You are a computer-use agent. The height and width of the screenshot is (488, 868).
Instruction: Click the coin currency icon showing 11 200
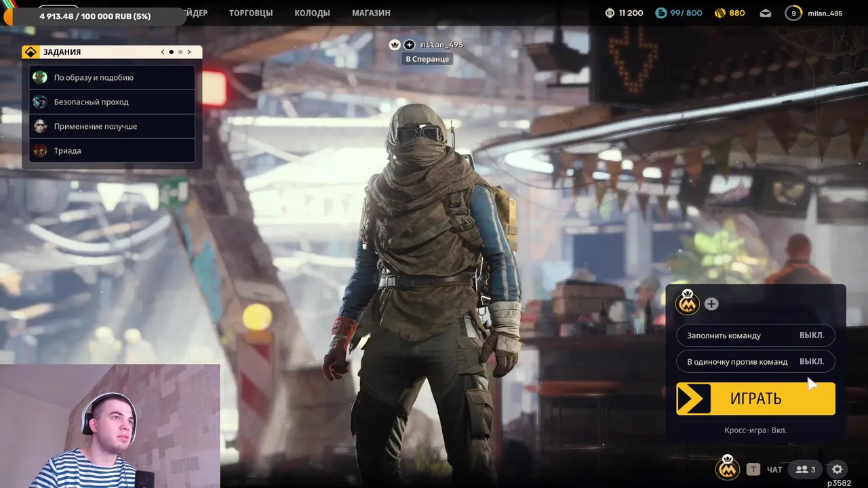609,13
